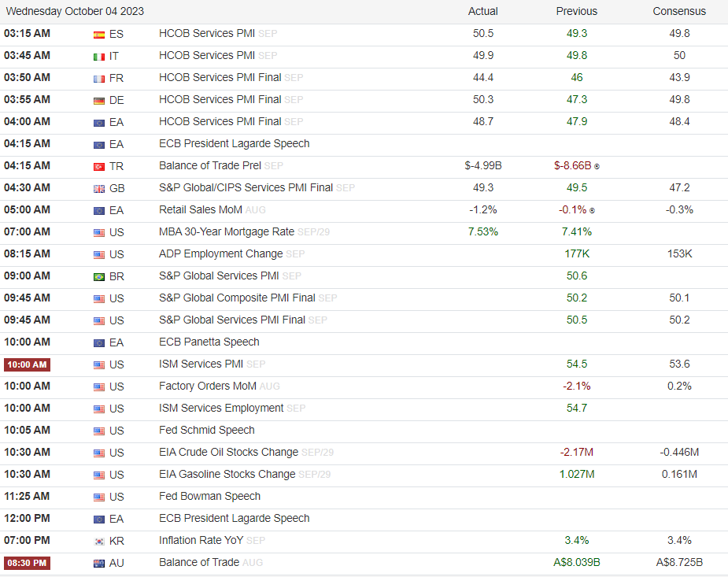Open Australia Balance of Trade event
Screen dimensions: 728x577
(198, 563)
